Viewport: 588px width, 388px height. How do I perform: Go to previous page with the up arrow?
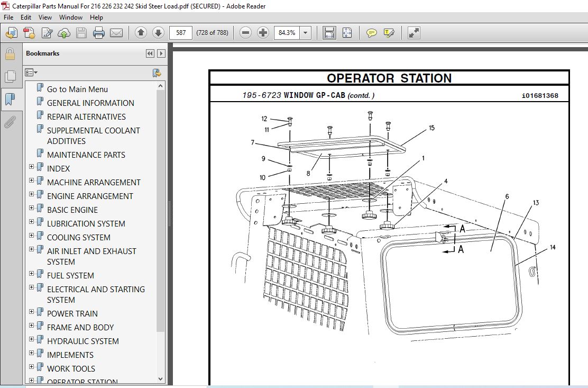(141, 33)
